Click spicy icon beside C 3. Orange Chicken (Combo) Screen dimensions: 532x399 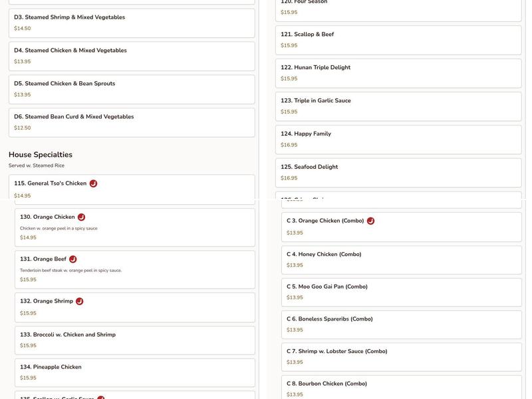pyautogui.click(x=370, y=221)
